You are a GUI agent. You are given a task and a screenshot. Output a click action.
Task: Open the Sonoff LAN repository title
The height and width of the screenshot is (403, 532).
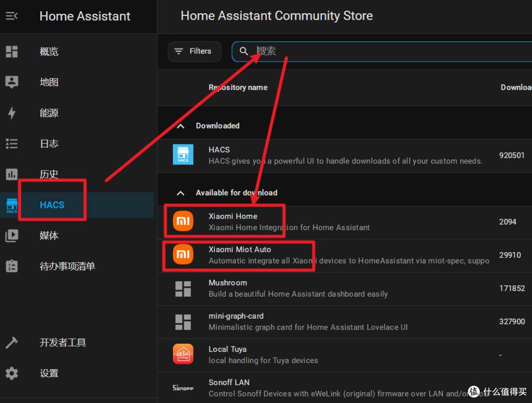tap(229, 382)
